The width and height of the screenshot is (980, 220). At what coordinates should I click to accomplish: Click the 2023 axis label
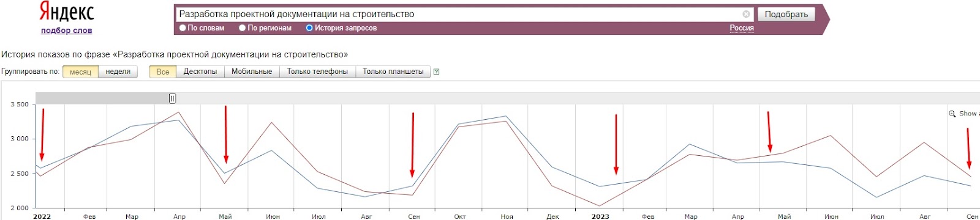600,216
